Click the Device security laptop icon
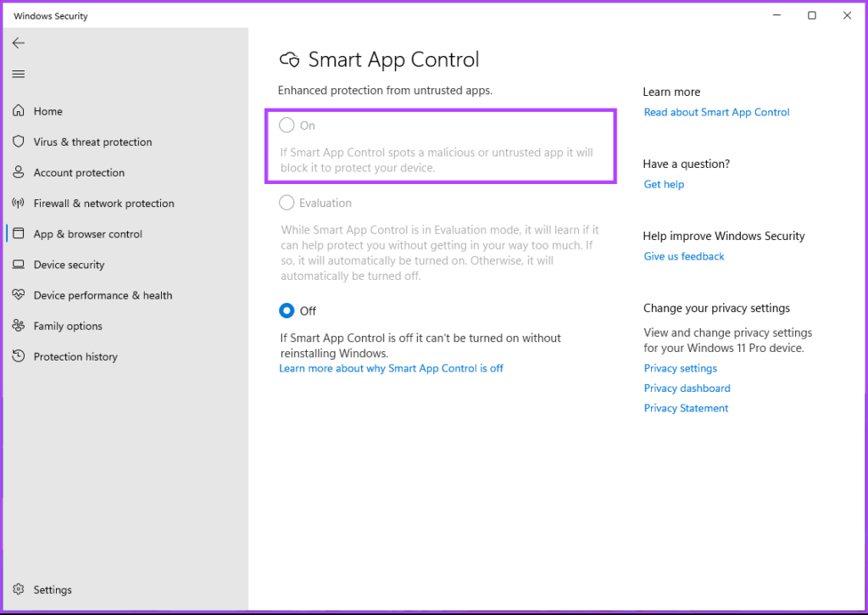The height and width of the screenshot is (615, 868). pos(19,265)
